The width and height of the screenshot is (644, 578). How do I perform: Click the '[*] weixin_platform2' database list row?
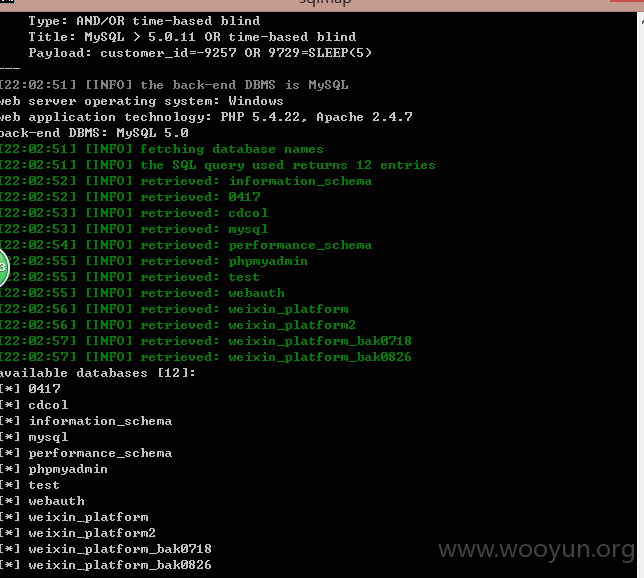78,534
